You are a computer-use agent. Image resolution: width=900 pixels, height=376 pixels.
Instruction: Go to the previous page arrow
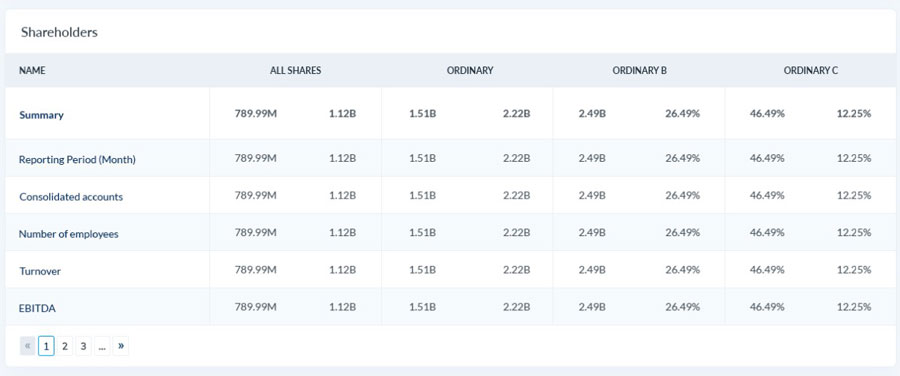28,346
